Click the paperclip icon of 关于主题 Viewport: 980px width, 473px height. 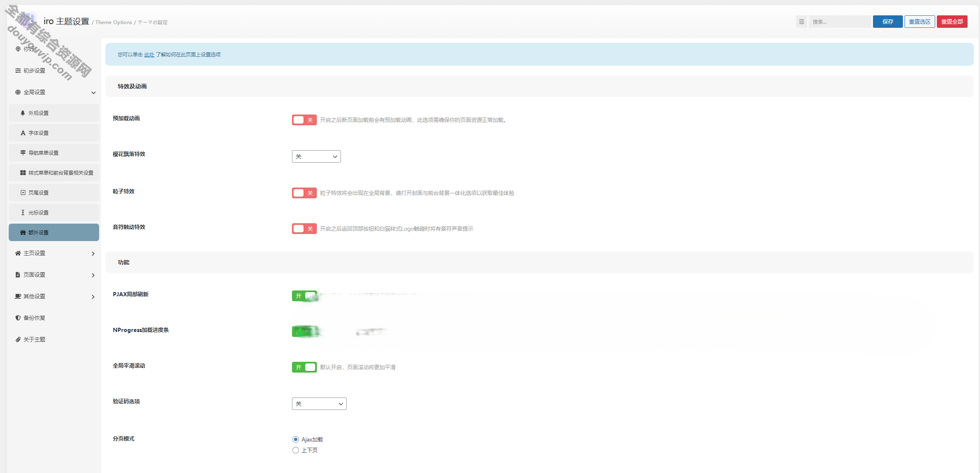click(x=18, y=339)
